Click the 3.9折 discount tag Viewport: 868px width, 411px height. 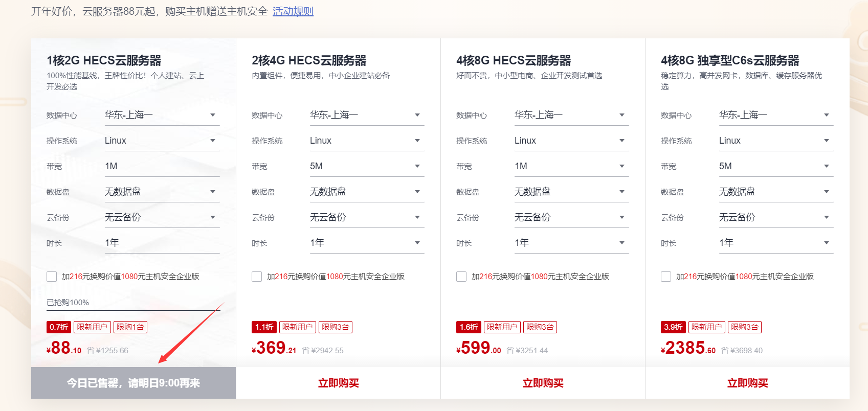pos(673,327)
